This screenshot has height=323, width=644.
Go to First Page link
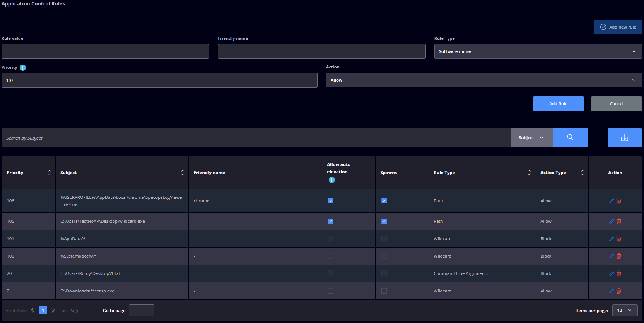pyautogui.click(x=16, y=311)
